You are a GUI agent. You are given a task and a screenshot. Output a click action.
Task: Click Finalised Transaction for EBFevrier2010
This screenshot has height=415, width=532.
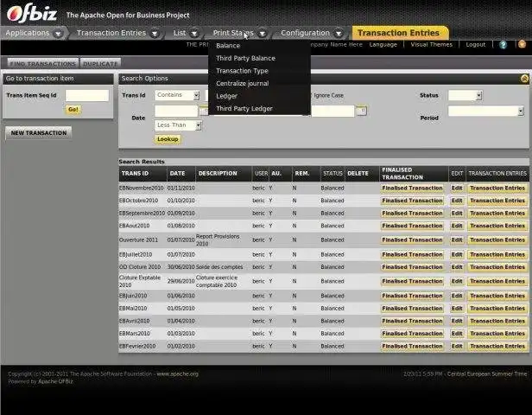tap(412, 346)
